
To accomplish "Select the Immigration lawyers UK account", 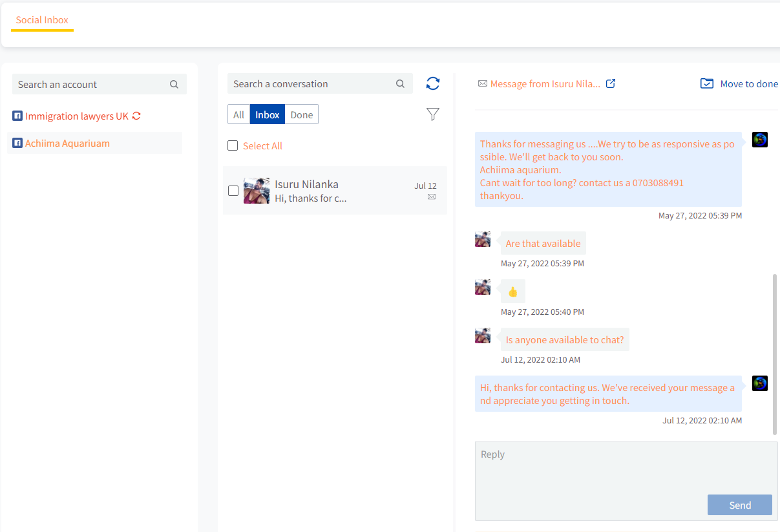I will [76, 116].
